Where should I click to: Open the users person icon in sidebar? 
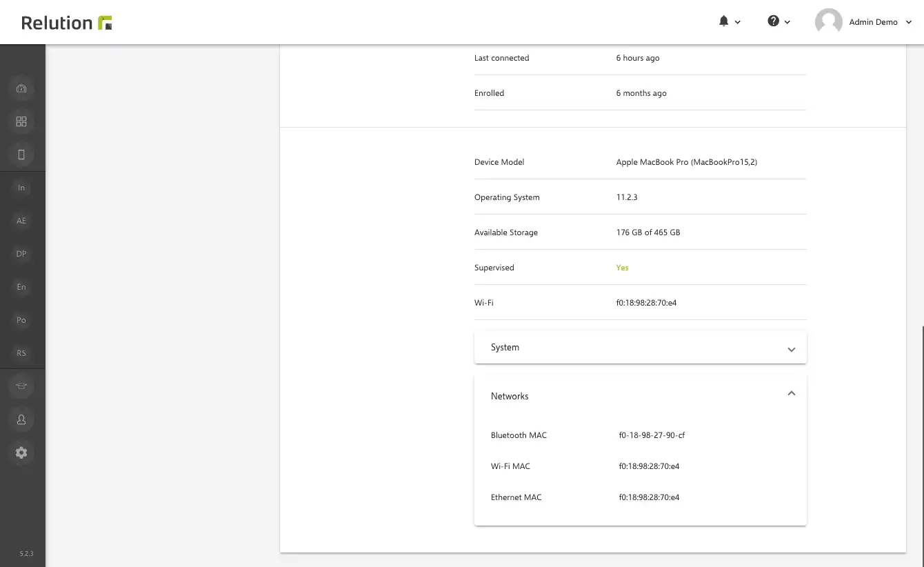(x=21, y=419)
